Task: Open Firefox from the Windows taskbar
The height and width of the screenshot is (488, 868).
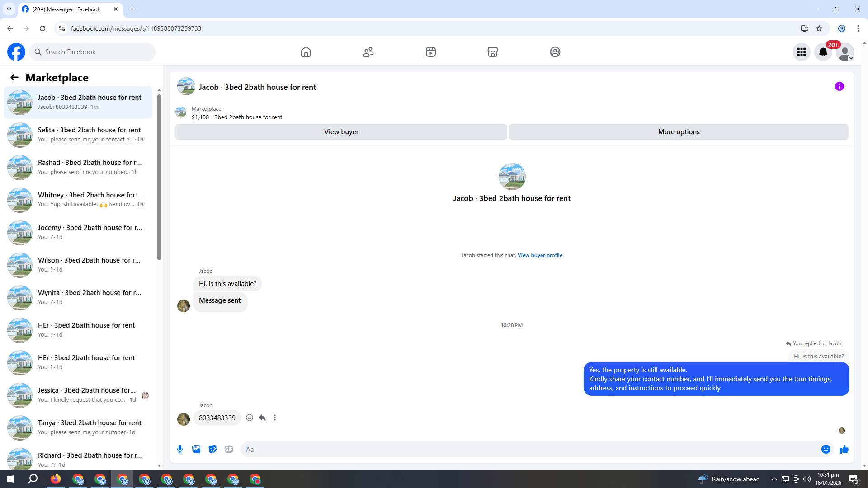Action: point(56,479)
